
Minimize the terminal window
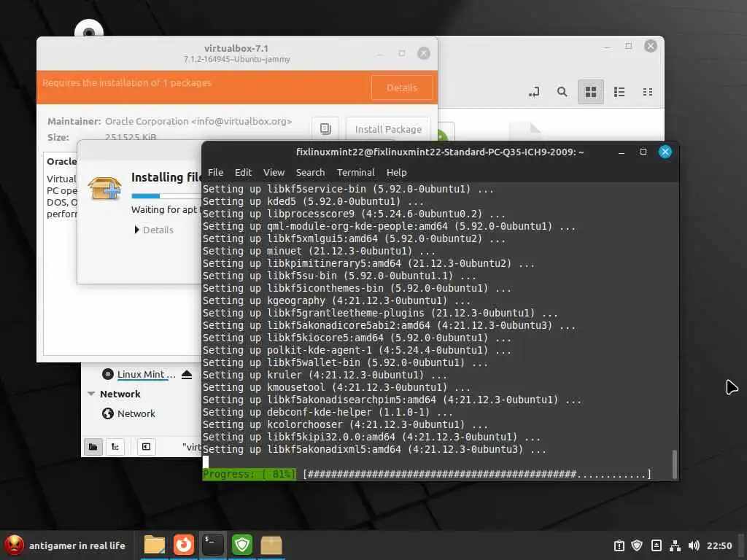[622, 152]
